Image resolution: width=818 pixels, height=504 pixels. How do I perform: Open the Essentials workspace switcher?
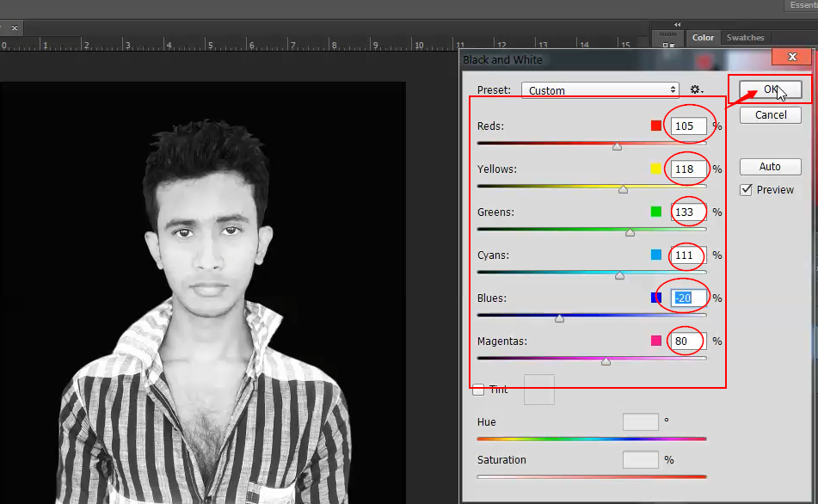tap(802, 5)
